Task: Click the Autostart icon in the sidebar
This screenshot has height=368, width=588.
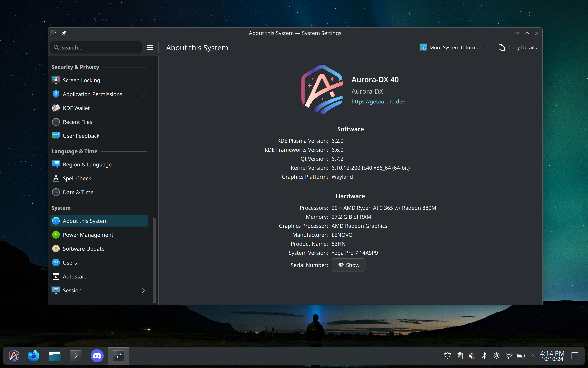Action: (x=56, y=276)
